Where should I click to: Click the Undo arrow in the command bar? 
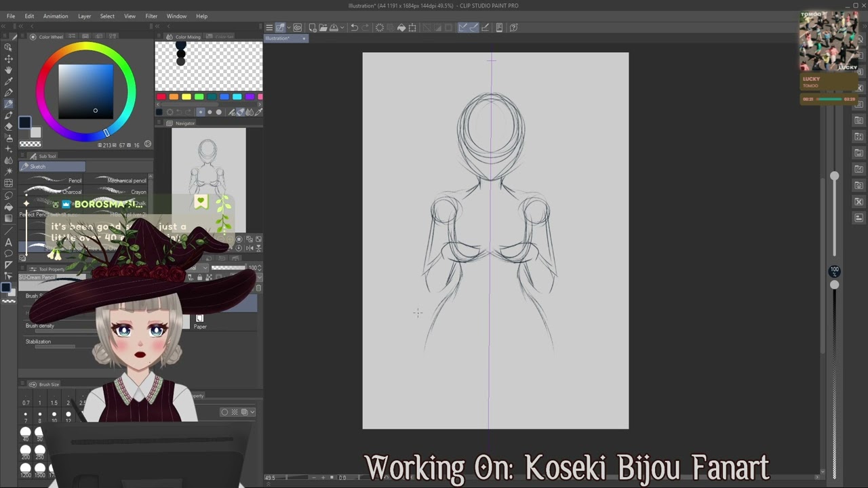pos(354,28)
